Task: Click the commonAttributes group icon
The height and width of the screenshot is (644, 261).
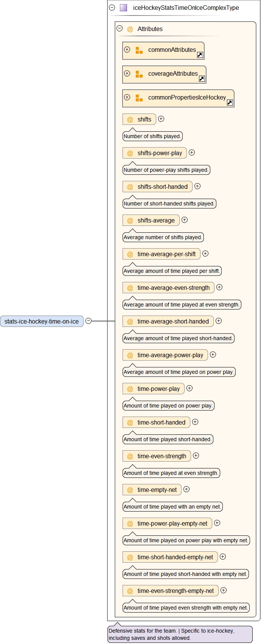Action: pyautogui.click(x=139, y=50)
